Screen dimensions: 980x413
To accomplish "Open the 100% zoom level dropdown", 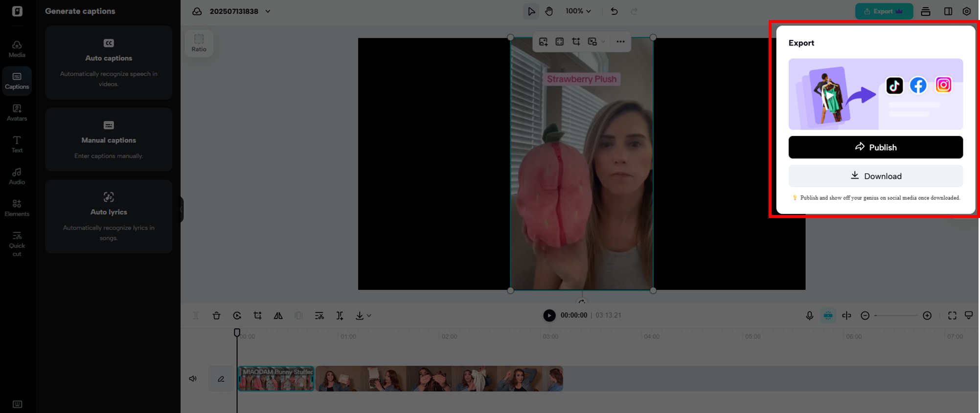I will [578, 11].
